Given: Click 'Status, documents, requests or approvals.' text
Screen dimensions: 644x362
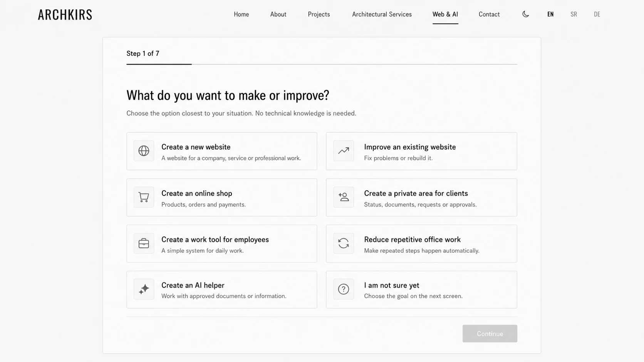Looking at the screenshot, I should click(420, 205).
